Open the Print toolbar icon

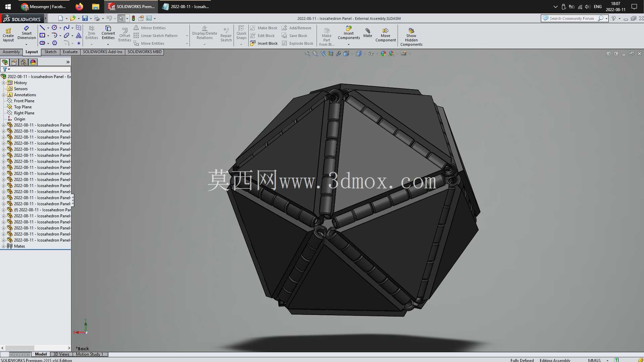tap(97, 18)
